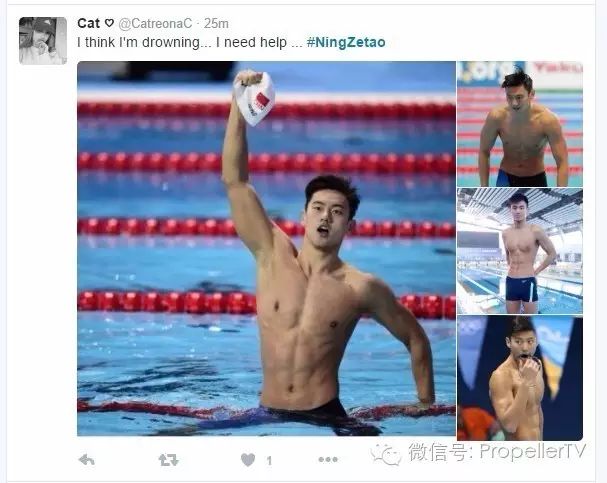This screenshot has width=607, height=483.
Task: Open the three-dot more options menu
Action: 328,460
